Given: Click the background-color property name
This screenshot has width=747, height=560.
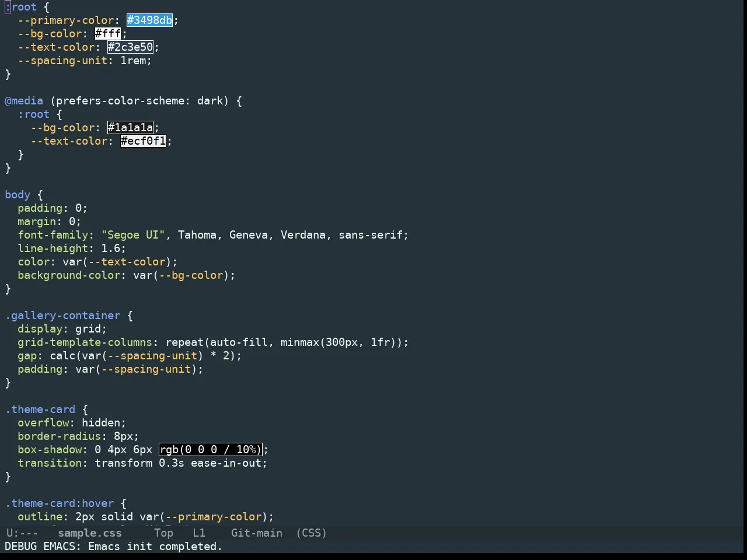Looking at the screenshot, I should pyautogui.click(x=69, y=275).
